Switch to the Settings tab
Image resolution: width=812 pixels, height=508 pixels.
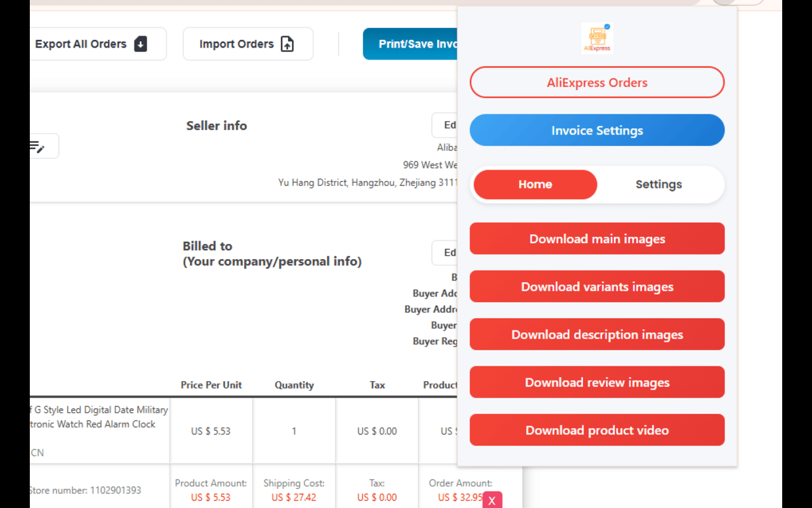[658, 184]
